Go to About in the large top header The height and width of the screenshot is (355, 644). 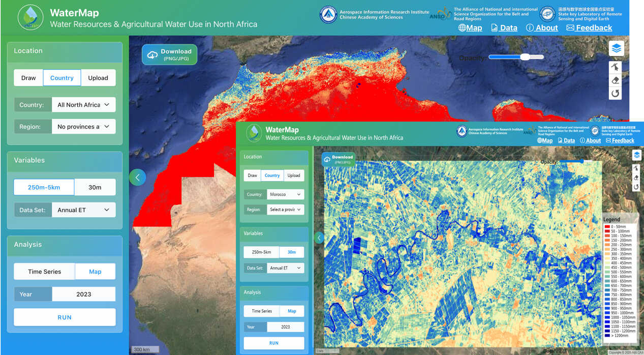click(x=542, y=28)
